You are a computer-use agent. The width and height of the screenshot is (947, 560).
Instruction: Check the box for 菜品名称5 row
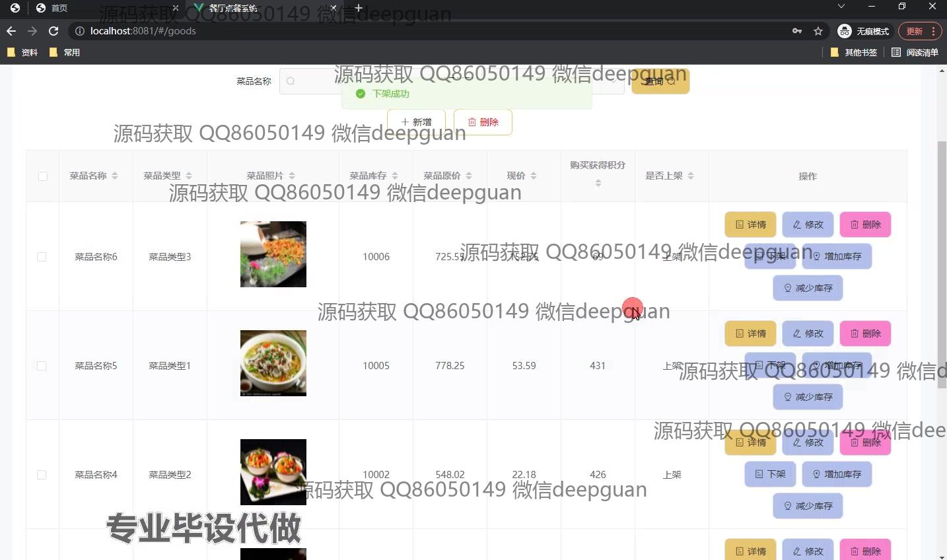[x=42, y=366]
